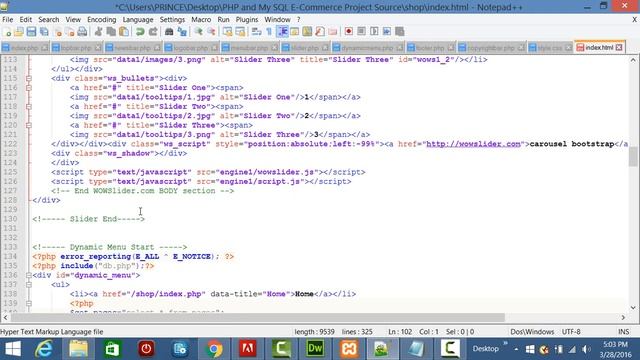Click line number 129 in the margin
640x360 pixels.
click(x=10, y=210)
